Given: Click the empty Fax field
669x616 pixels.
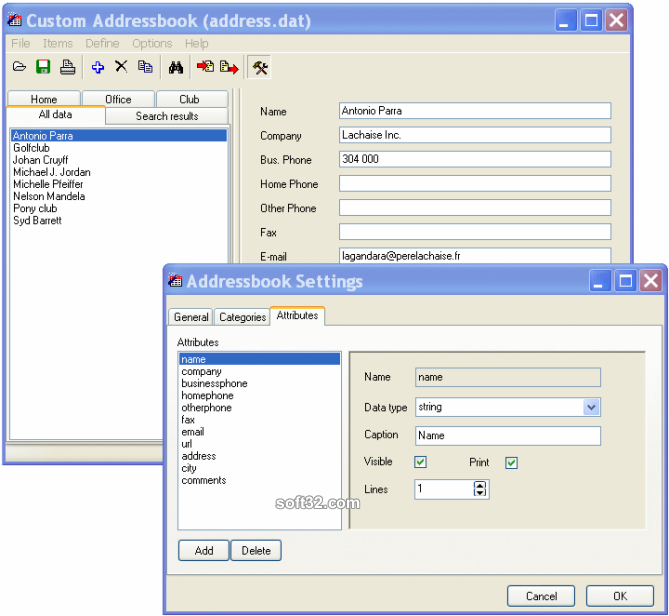Looking at the screenshot, I should pos(475,232).
